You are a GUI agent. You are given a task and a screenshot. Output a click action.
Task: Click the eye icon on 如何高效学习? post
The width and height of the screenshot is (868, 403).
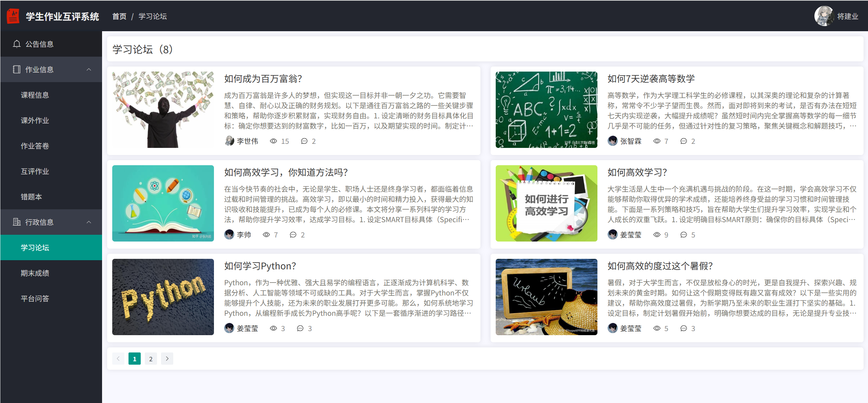pos(657,235)
